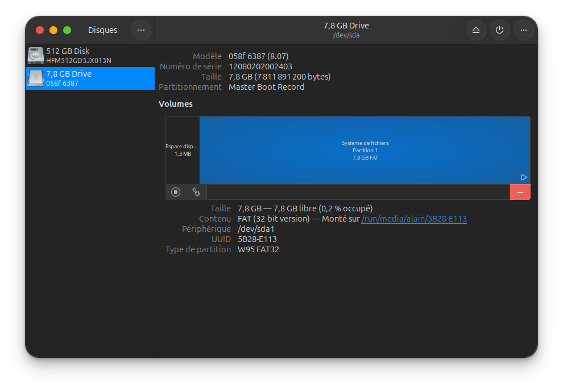Open mount point /run/media/alain/5B28-E113 link
This screenshot has height=392, width=563.
[x=414, y=219]
